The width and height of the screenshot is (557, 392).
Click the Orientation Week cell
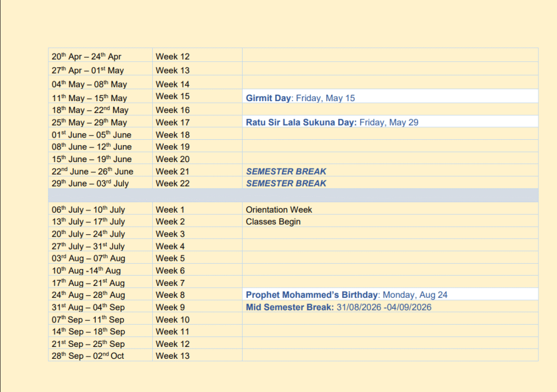[x=279, y=209]
